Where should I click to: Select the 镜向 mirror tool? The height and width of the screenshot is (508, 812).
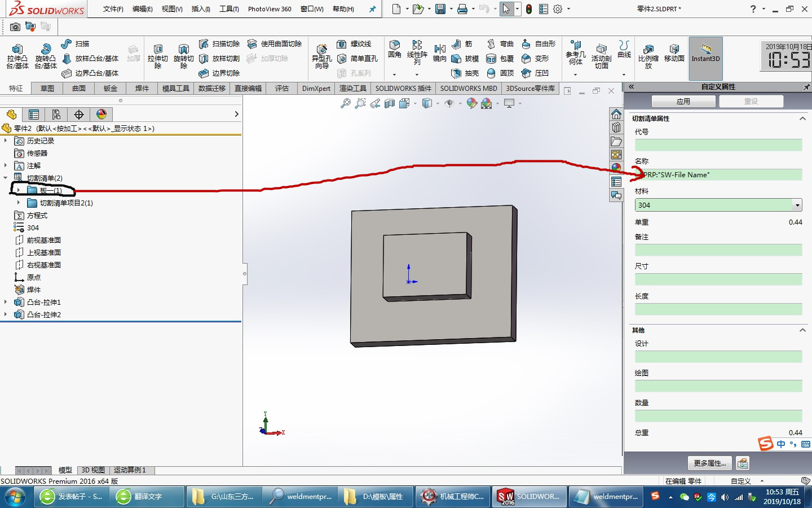(x=440, y=52)
